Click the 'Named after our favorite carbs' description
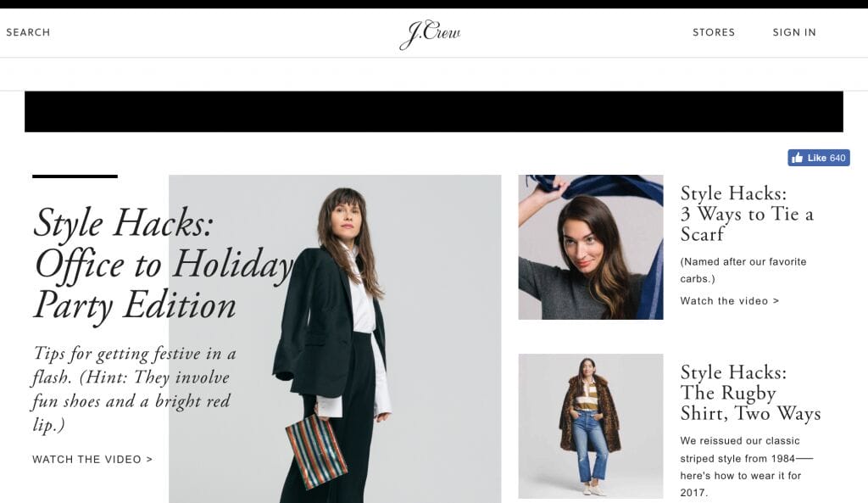Image resolution: width=868 pixels, height=503 pixels. click(x=743, y=270)
